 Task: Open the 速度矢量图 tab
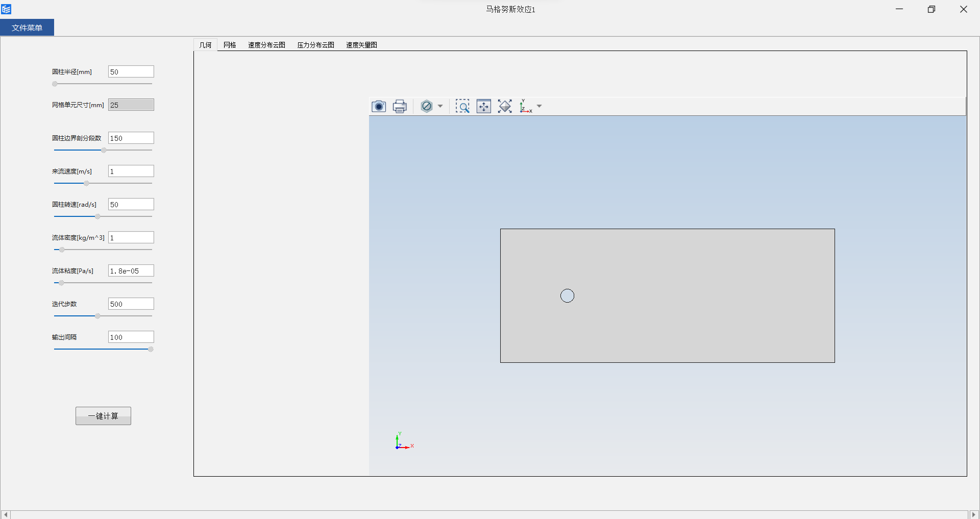point(361,45)
